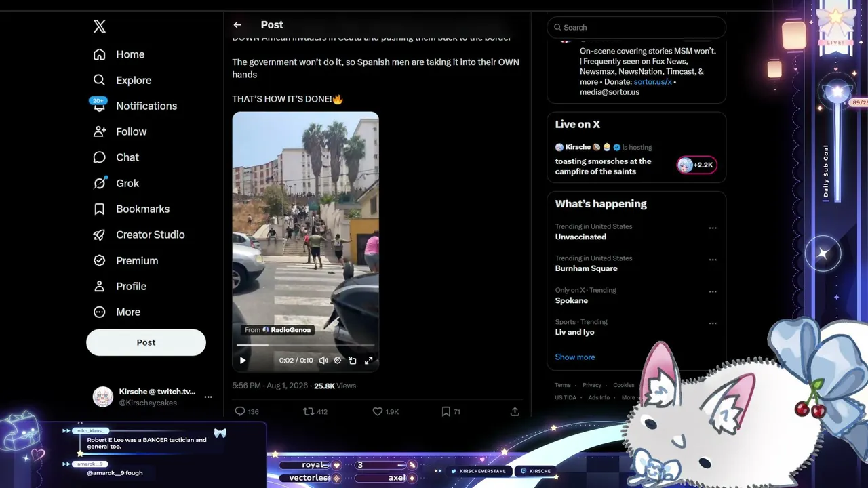The width and height of the screenshot is (868, 488).
Task: Click the video progress bar
Action: coord(305,345)
